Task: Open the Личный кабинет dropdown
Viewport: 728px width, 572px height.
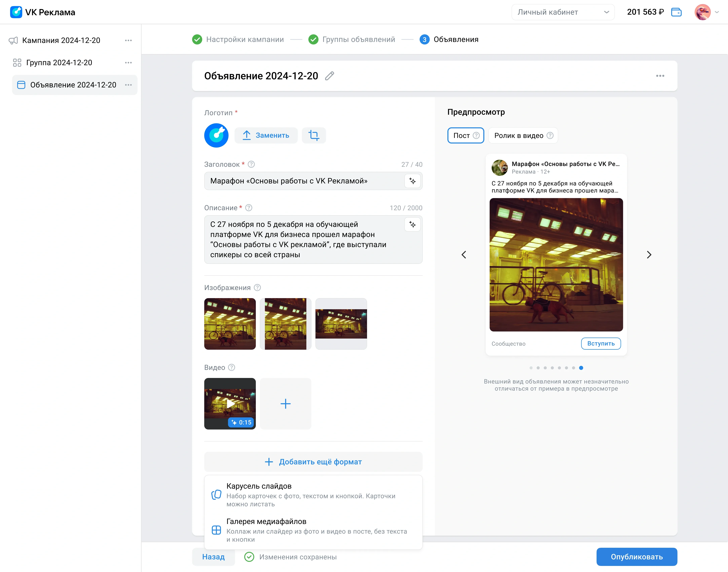Action: 563,12
